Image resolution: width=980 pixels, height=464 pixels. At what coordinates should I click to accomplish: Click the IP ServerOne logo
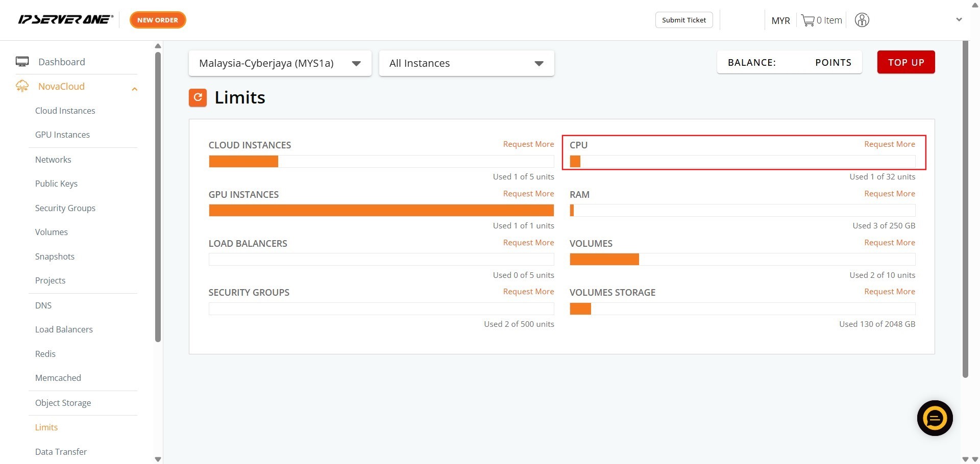pos(65,20)
